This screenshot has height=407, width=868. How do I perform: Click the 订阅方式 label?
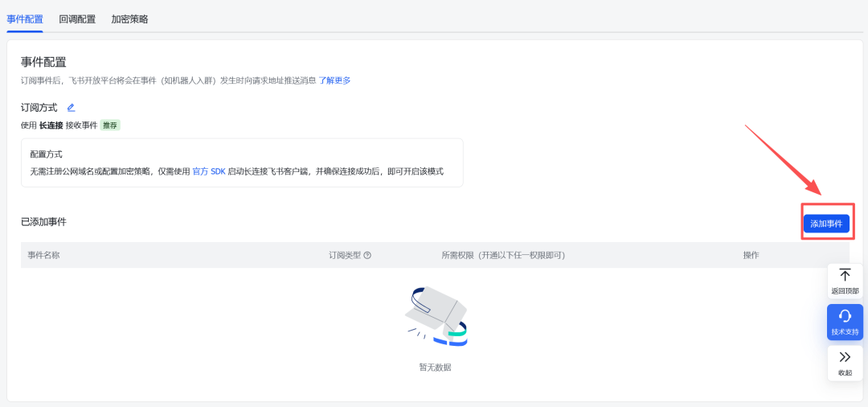tap(39, 108)
